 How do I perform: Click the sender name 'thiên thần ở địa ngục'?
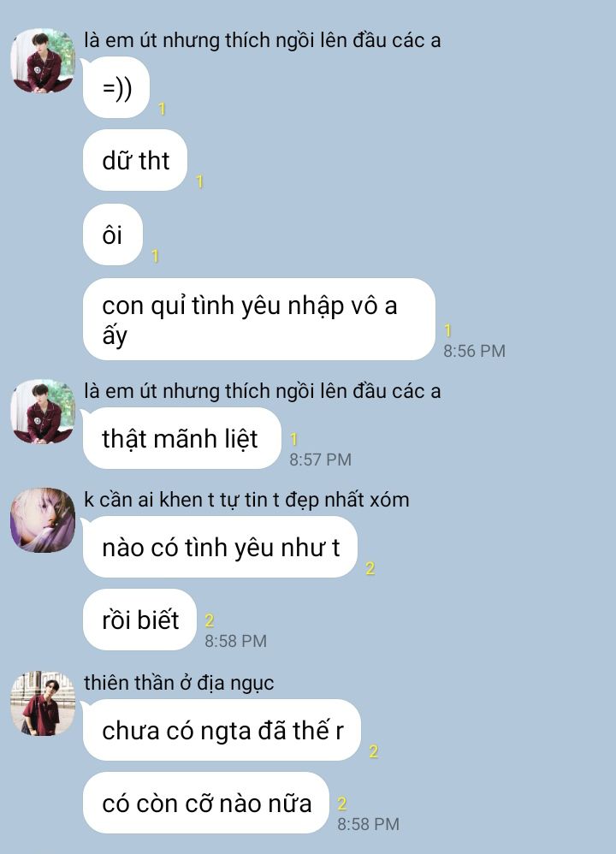tap(179, 683)
